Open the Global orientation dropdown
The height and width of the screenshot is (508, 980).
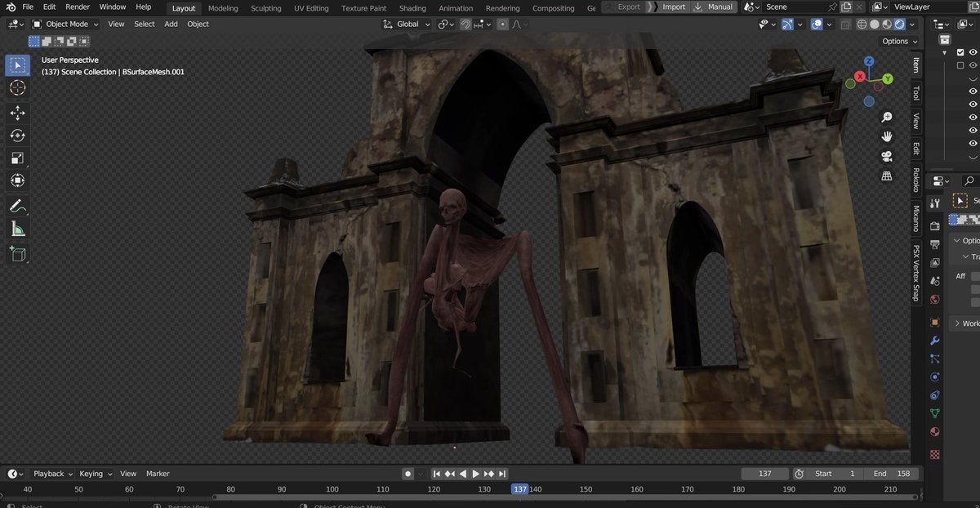(408, 24)
